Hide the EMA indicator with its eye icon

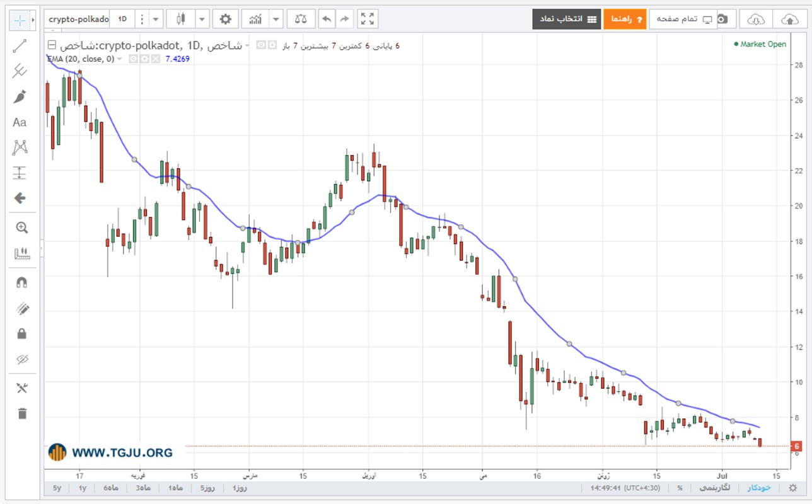pos(134,59)
